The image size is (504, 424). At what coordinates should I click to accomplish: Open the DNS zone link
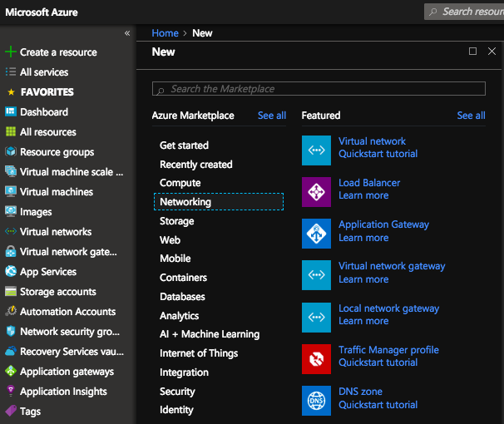pos(360,392)
